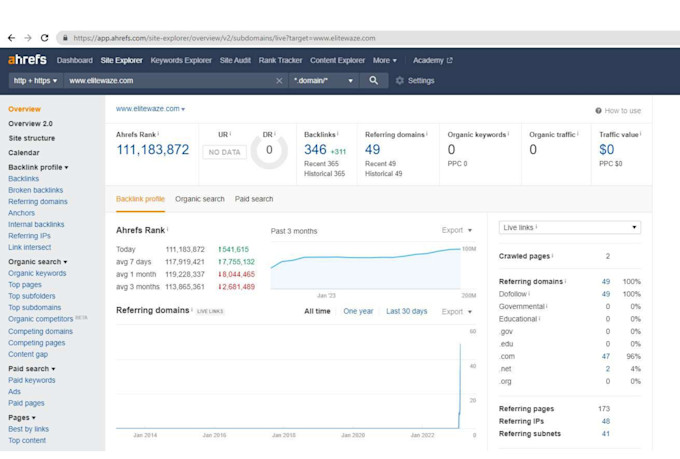Viewport: 680px width, 459px height.
Task: Click the 111,183,872 Ahrefs Rank value
Action: 153,150
